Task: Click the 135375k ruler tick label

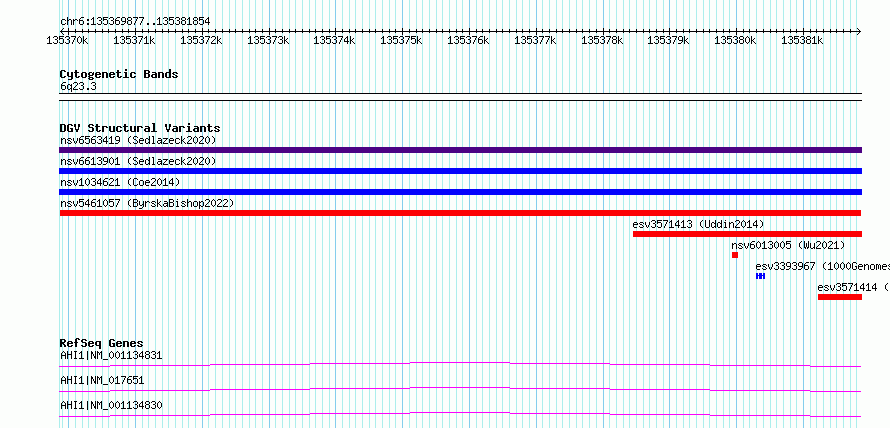Action: pos(401,40)
